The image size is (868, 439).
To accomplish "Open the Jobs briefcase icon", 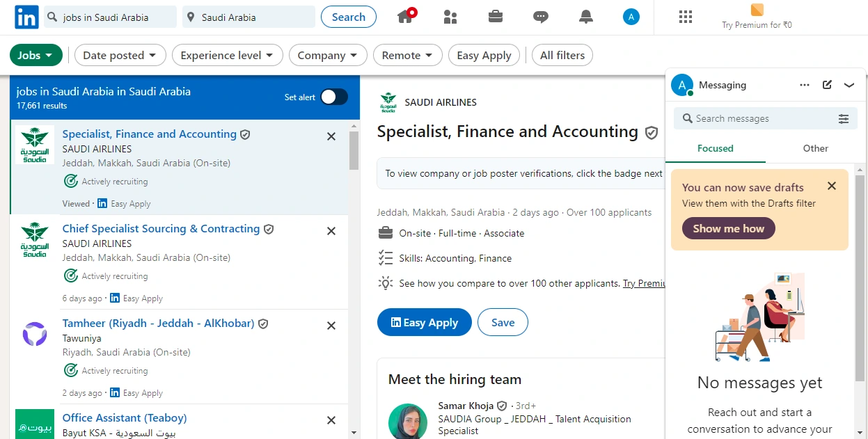I will point(496,17).
